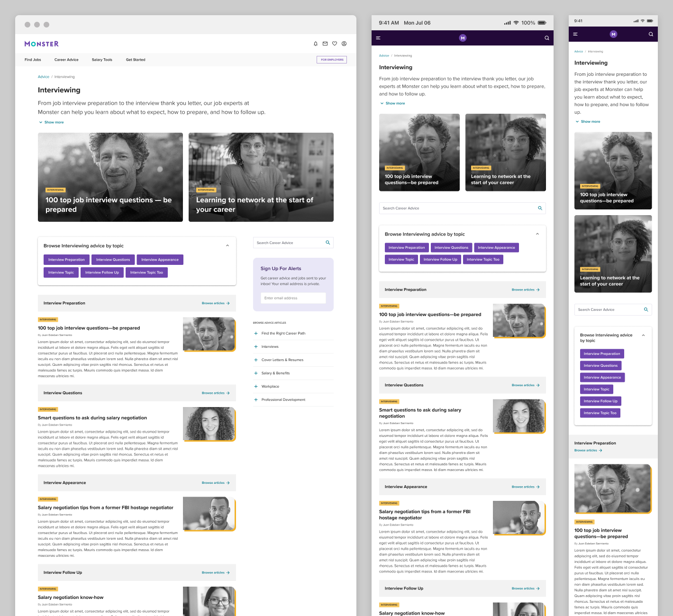Click the 'Advice' breadcrumb link in desktop view
The height and width of the screenshot is (616, 673).
(44, 77)
